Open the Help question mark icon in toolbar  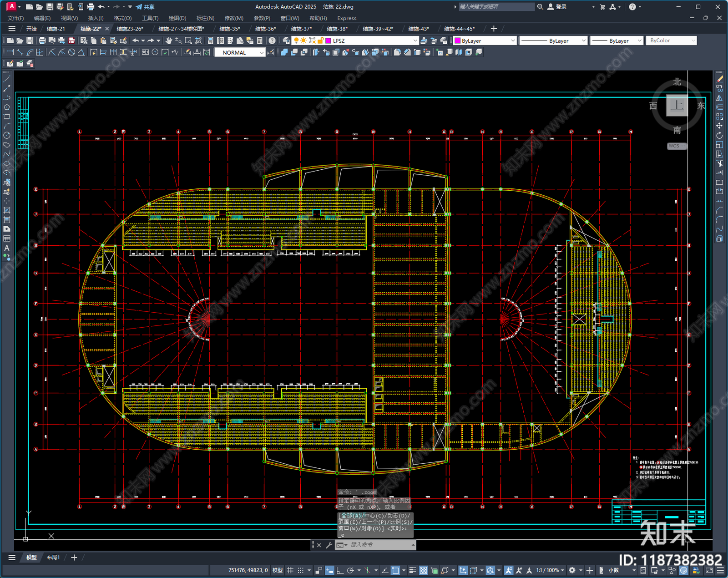pyautogui.click(x=272, y=41)
